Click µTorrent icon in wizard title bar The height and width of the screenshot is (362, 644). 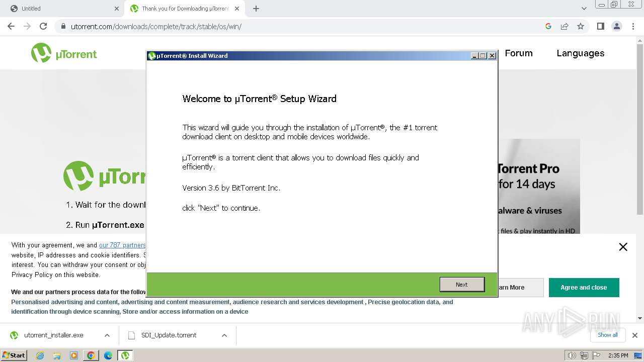pos(152,56)
